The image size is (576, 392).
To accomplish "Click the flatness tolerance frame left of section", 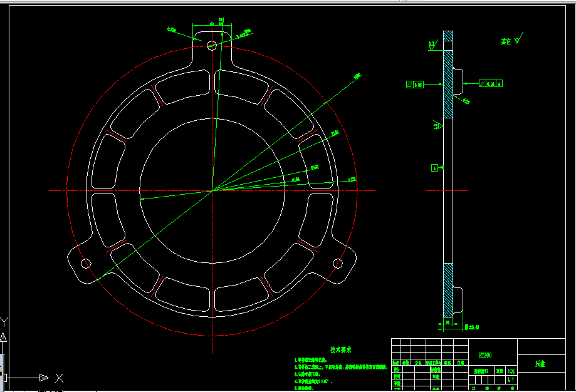I will 415,85.
